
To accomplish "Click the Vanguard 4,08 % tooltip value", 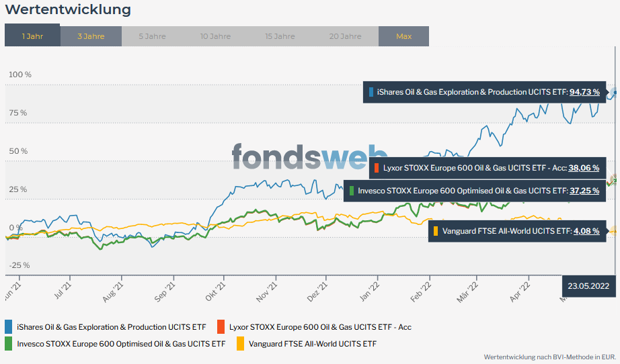I will pyautogui.click(x=586, y=231).
